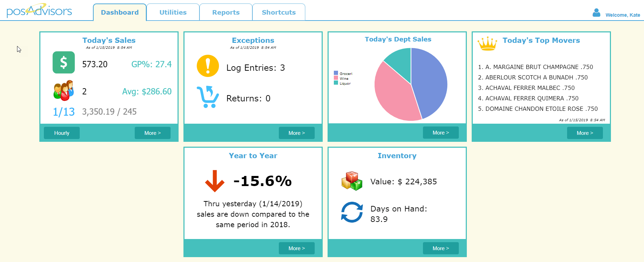Click the Wine pink legend swatch
This screenshot has width=644, height=262.
[336, 78]
